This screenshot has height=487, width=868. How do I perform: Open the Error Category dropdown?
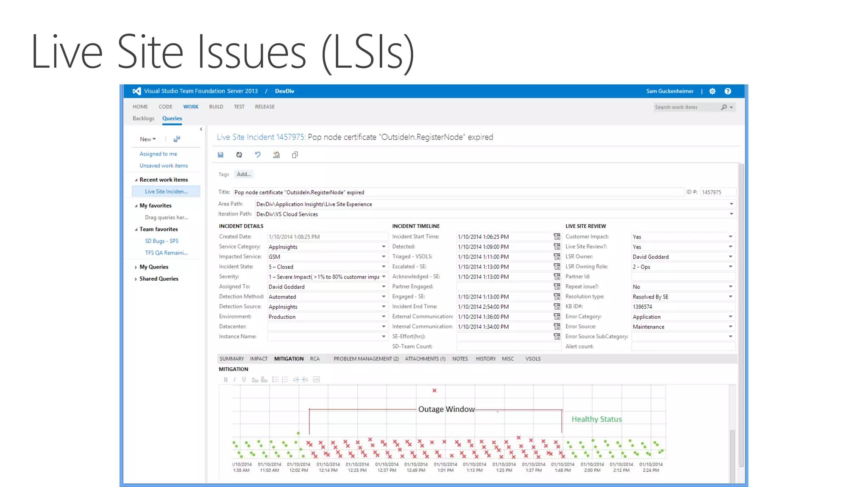(x=730, y=317)
